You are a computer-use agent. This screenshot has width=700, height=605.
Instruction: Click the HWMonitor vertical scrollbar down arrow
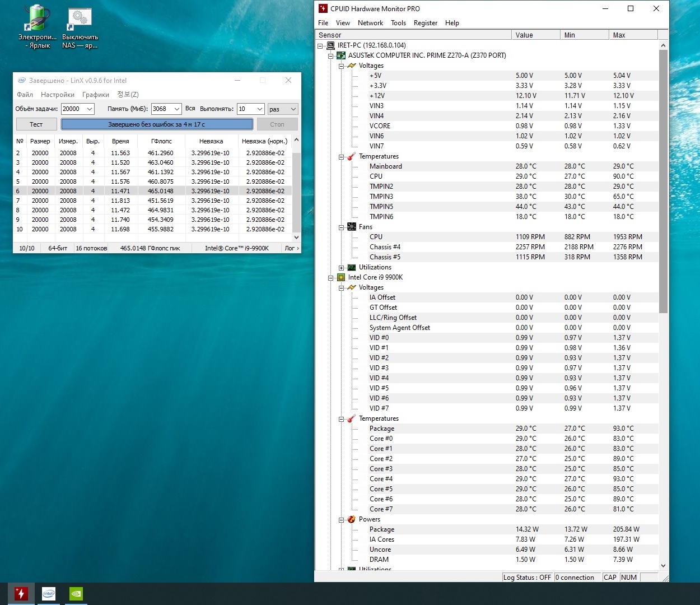click(663, 566)
